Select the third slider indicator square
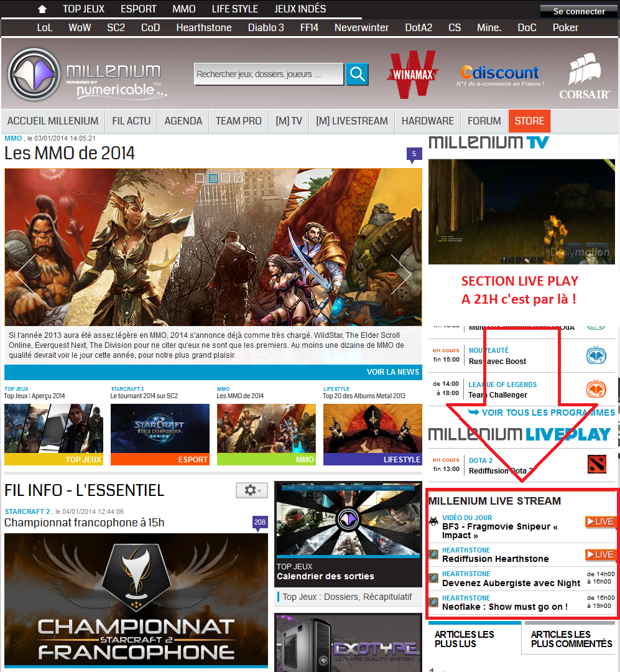Viewport: 620px width, 672px height. [226, 178]
